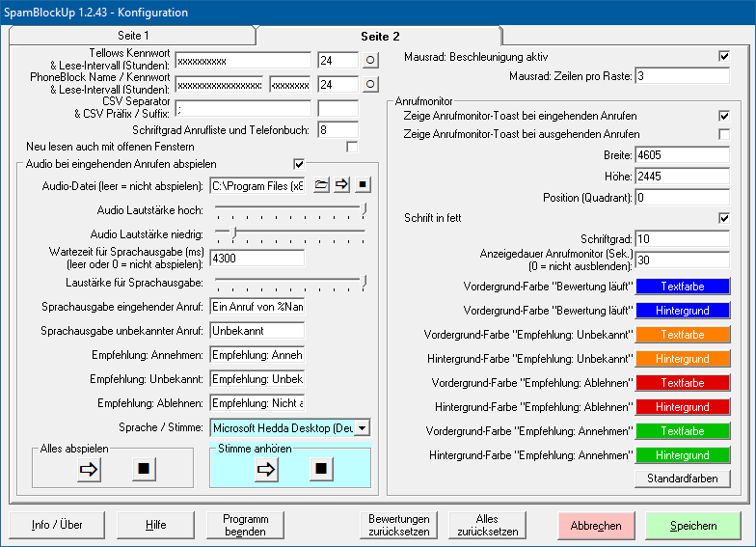Click Sprachausgabe eingehender Anruf field
Viewport: 756px width, 547px height.
click(x=257, y=307)
